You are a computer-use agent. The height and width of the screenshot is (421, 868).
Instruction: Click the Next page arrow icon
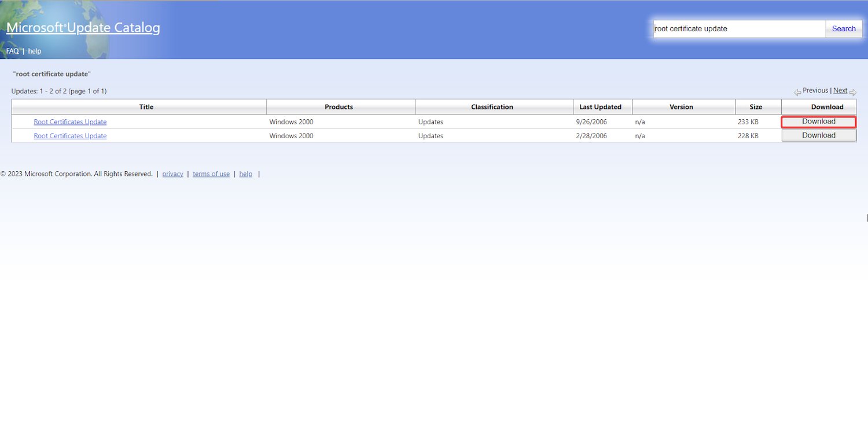[853, 92]
